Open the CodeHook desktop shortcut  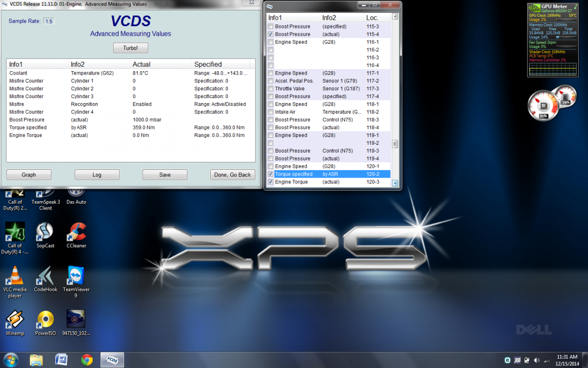pyautogui.click(x=45, y=279)
